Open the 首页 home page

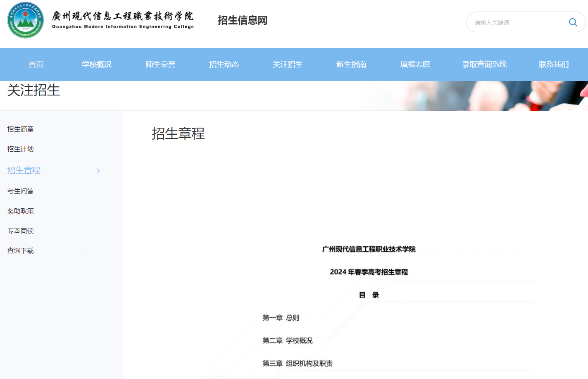click(x=36, y=64)
